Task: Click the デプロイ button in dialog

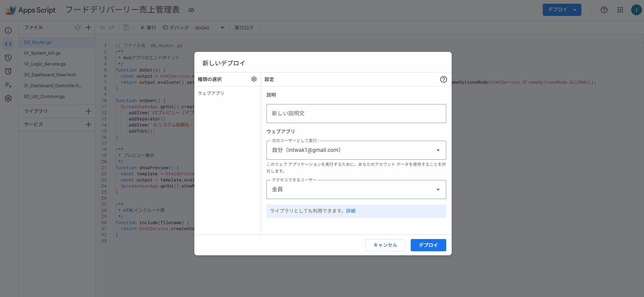Action: click(x=428, y=245)
